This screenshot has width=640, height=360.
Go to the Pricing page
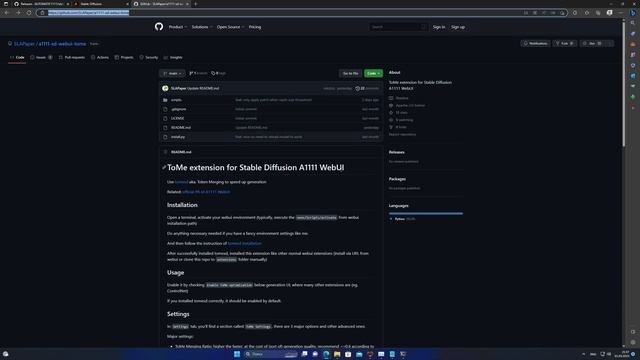pyautogui.click(x=255, y=27)
